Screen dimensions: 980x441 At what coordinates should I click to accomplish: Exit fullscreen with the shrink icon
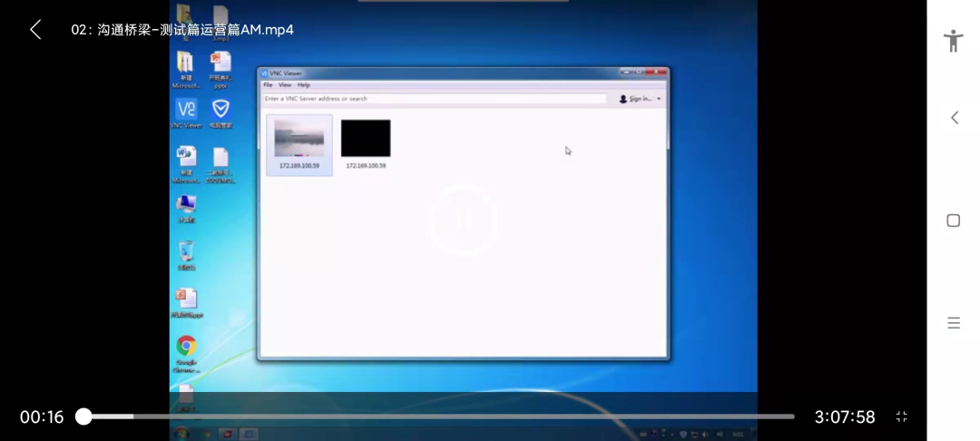[901, 416]
